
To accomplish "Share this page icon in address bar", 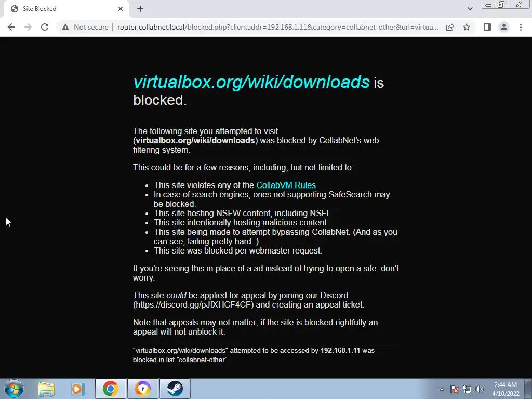I will [450, 27].
